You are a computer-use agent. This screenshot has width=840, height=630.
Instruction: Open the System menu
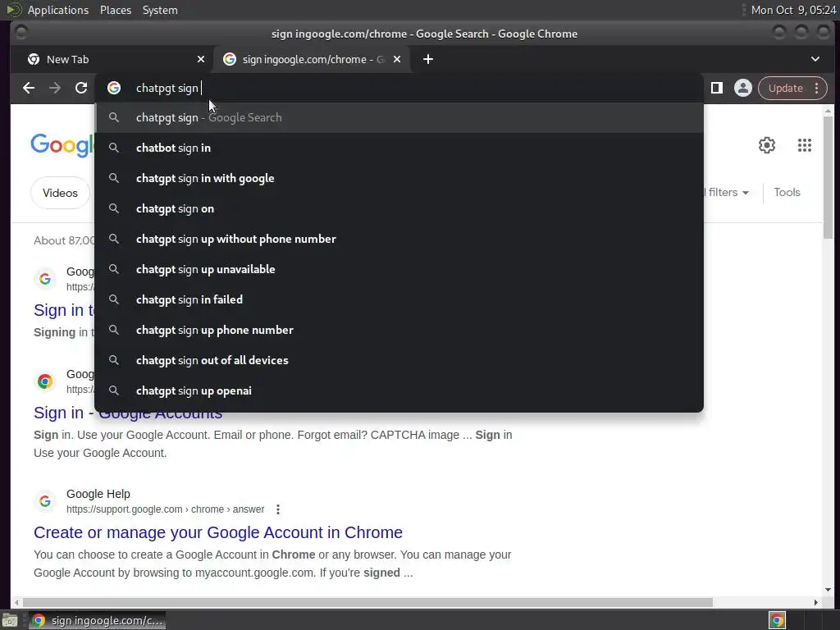coord(160,10)
